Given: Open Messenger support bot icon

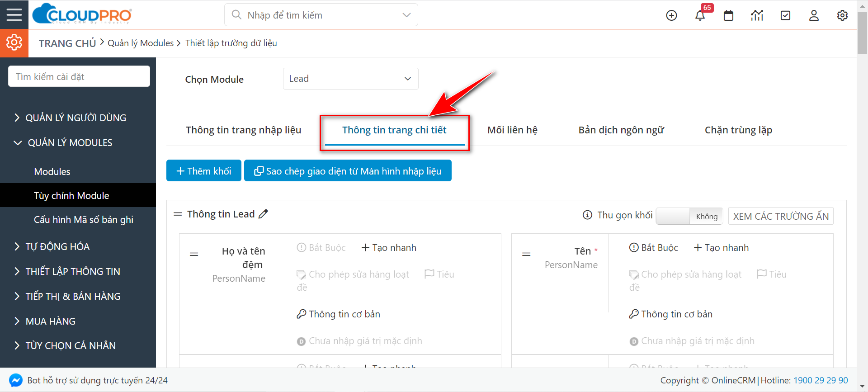Looking at the screenshot, I should pyautogui.click(x=15, y=380).
